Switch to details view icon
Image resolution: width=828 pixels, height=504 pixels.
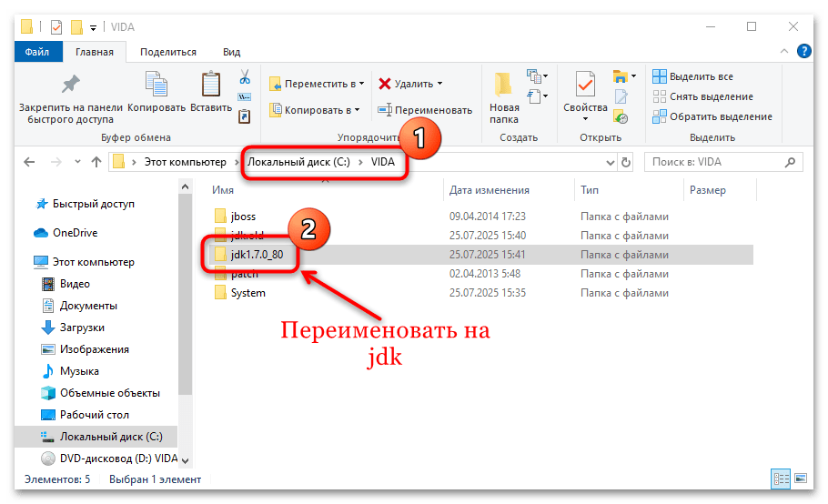(x=781, y=479)
